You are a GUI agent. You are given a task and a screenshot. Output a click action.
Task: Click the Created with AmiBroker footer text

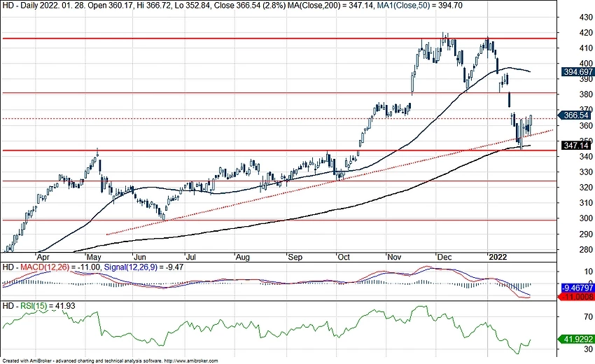pos(110,361)
